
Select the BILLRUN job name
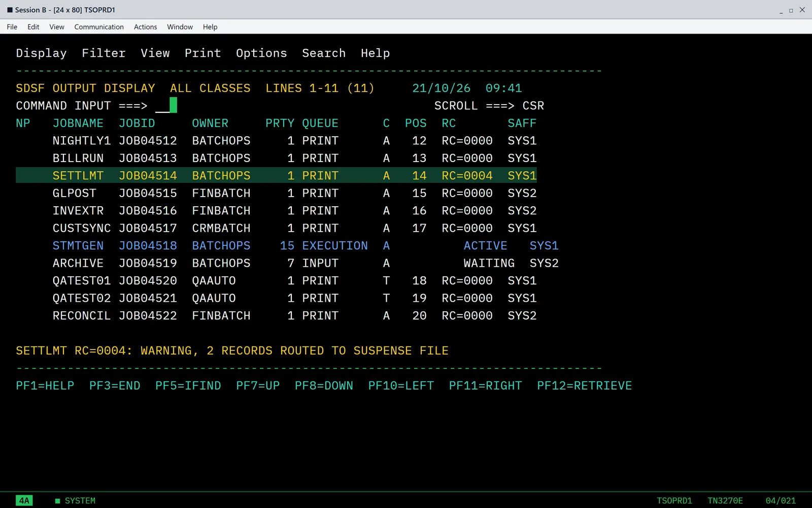pyautogui.click(x=78, y=158)
